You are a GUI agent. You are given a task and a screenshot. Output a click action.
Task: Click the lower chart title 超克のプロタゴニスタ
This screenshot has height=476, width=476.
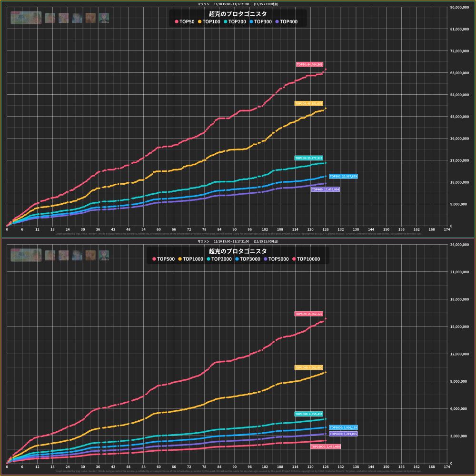tap(238, 251)
